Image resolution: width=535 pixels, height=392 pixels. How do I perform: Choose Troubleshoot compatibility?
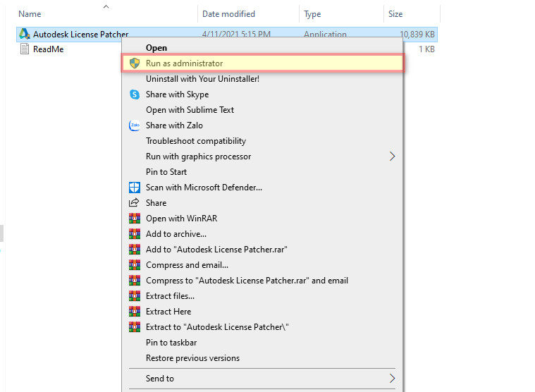point(195,141)
